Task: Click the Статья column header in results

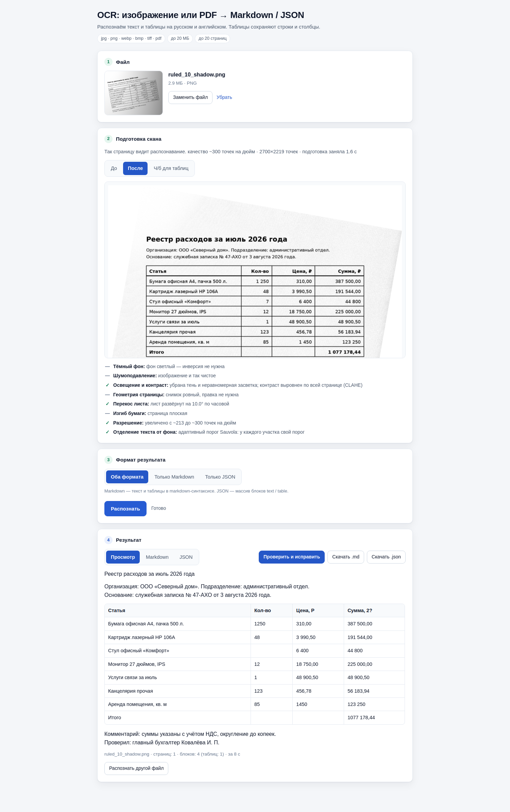Action: pos(177,610)
